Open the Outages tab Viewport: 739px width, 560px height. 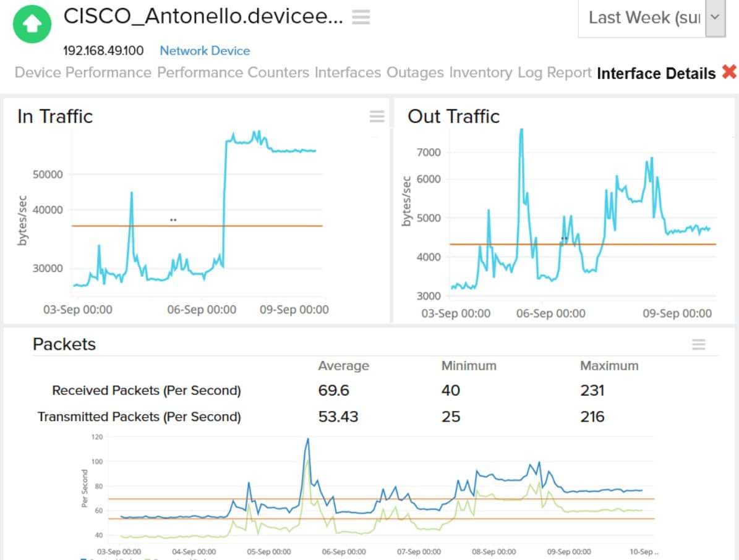pyautogui.click(x=415, y=72)
